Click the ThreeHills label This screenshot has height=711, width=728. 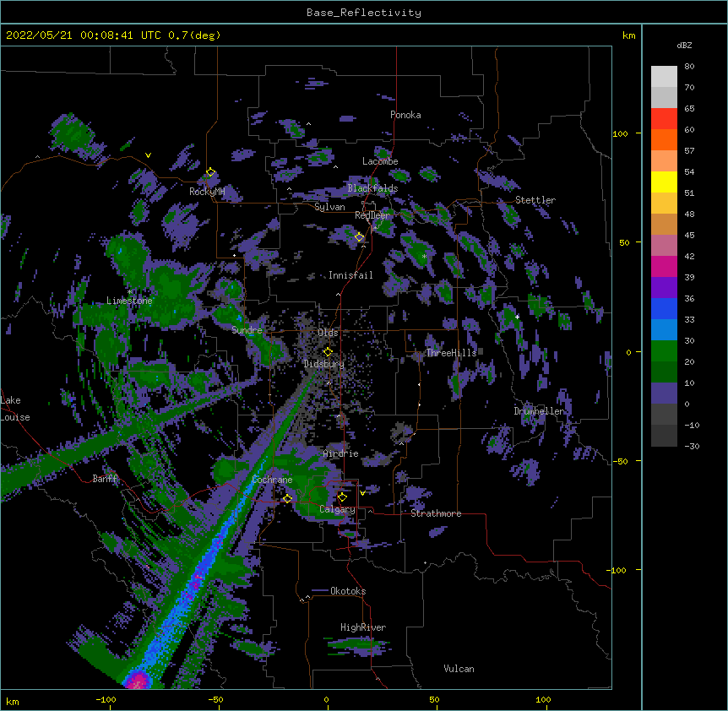coord(451,353)
